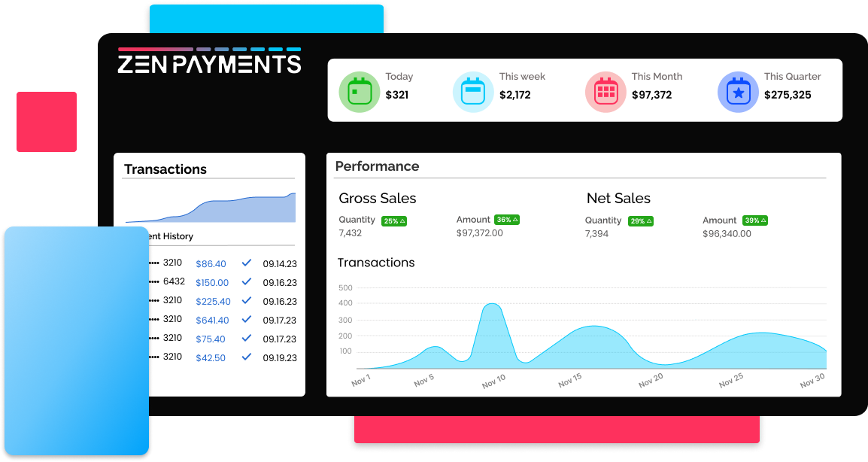Image resolution: width=868 pixels, height=462 pixels.
Task: Click the Nov 25 axis label
Action: (730, 380)
